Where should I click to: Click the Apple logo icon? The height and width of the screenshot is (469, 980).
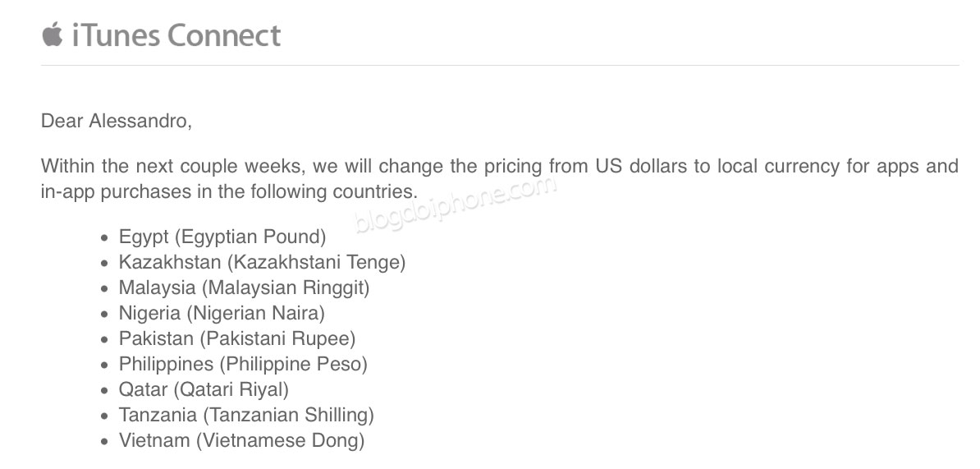pos(53,34)
